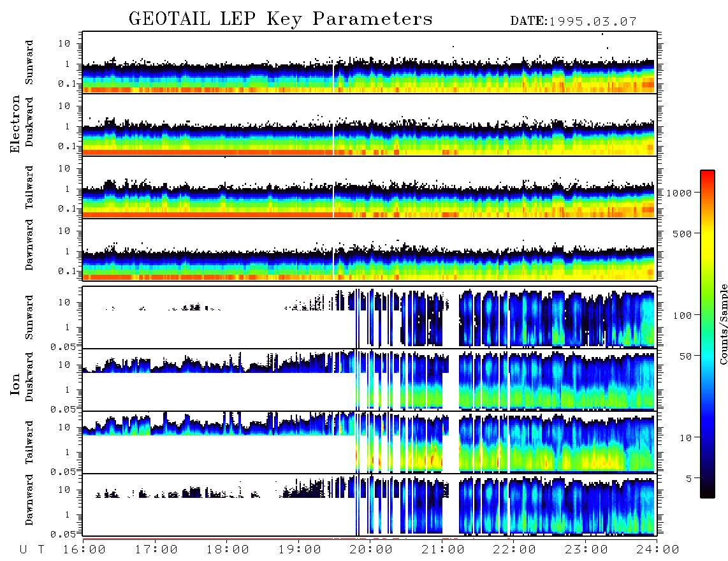Select the DATE:1995.03.07 label
The height and width of the screenshot is (561, 728).
573,22
